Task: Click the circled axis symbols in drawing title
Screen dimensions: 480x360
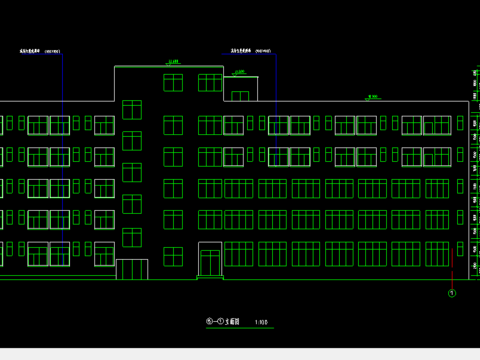Action: pyautogui.click(x=215, y=321)
